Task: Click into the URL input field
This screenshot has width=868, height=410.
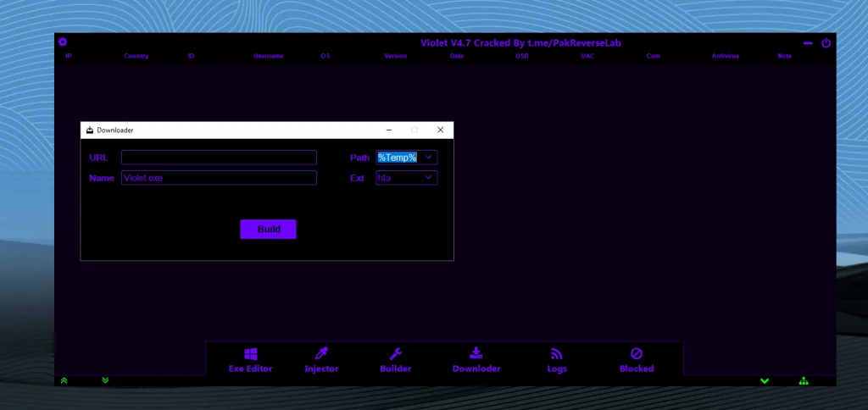Action: (x=219, y=158)
